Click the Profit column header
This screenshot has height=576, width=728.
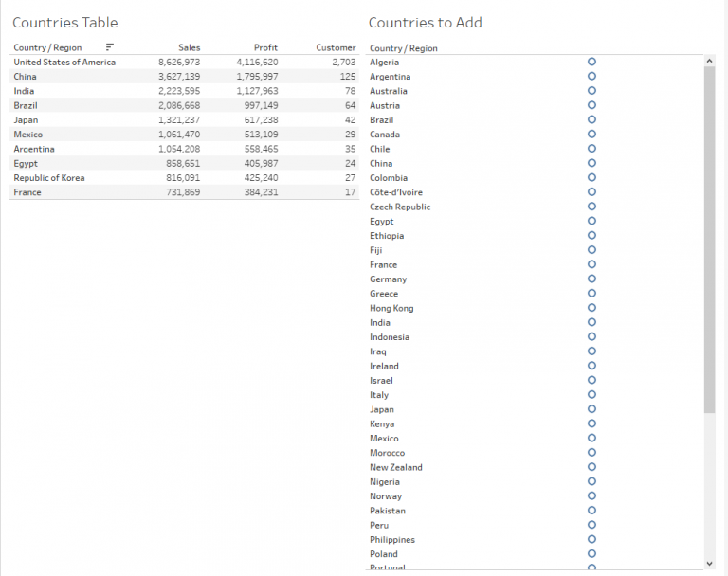[265, 47]
